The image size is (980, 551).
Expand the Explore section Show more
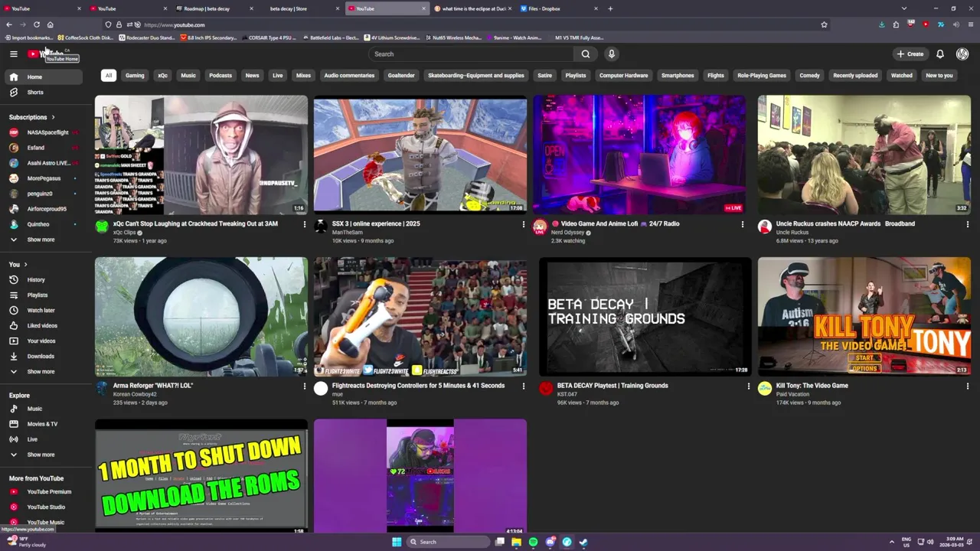click(x=42, y=455)
